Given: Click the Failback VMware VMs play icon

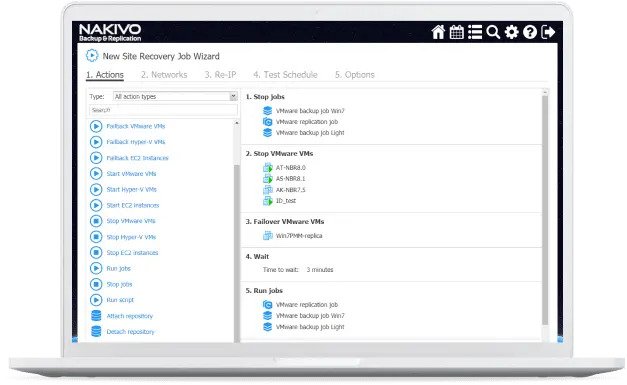Looking at the screenshot, I should (96, 126).
